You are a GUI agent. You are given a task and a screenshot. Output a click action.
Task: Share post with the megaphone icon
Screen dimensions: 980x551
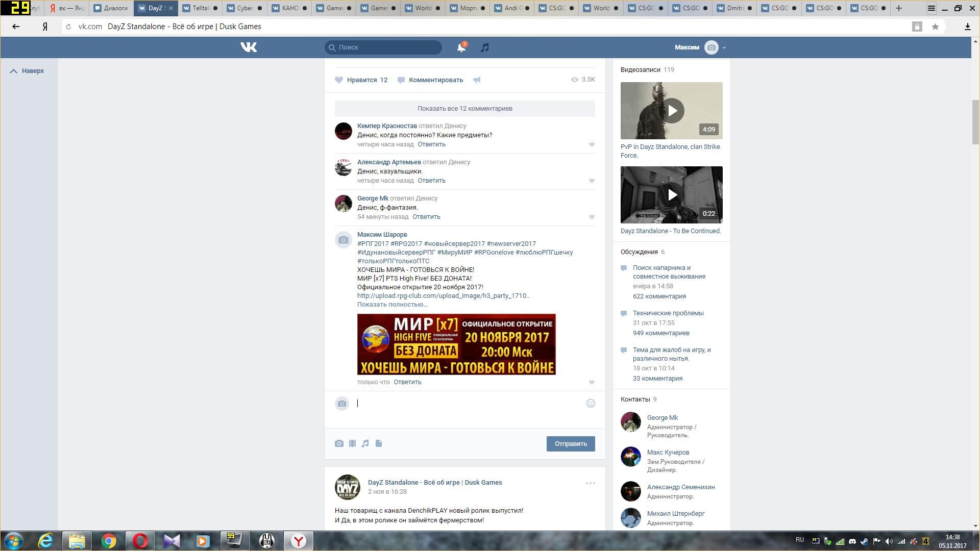(x=477, y=80)
